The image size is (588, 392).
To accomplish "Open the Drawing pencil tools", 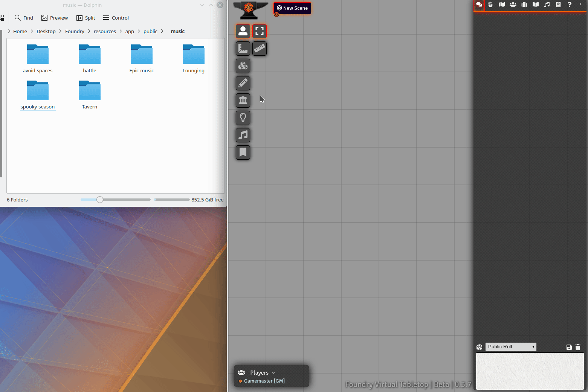I will tap(243, 83).
